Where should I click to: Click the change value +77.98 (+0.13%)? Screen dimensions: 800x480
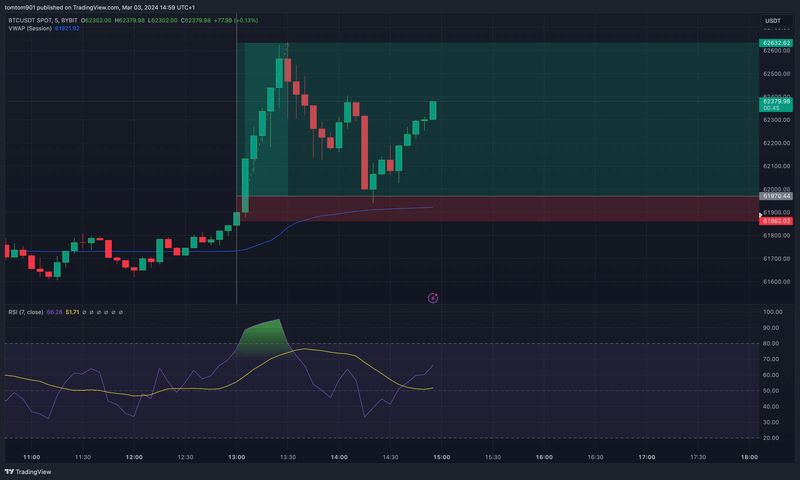coord(236,20)
